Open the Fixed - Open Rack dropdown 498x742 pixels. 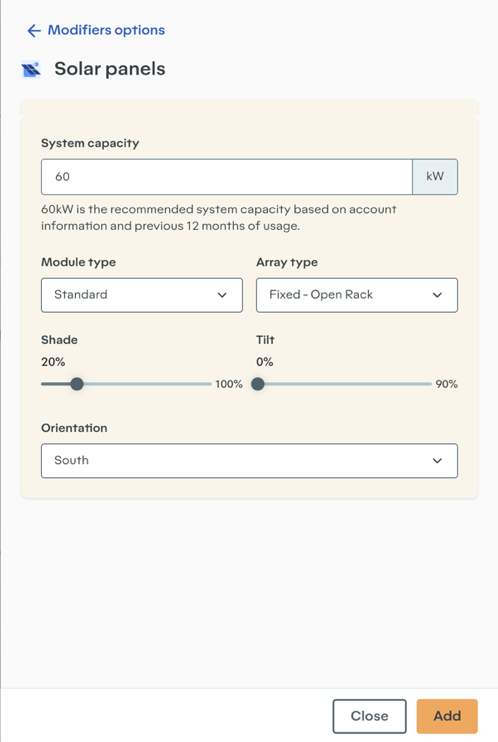(x=357, y=295)
